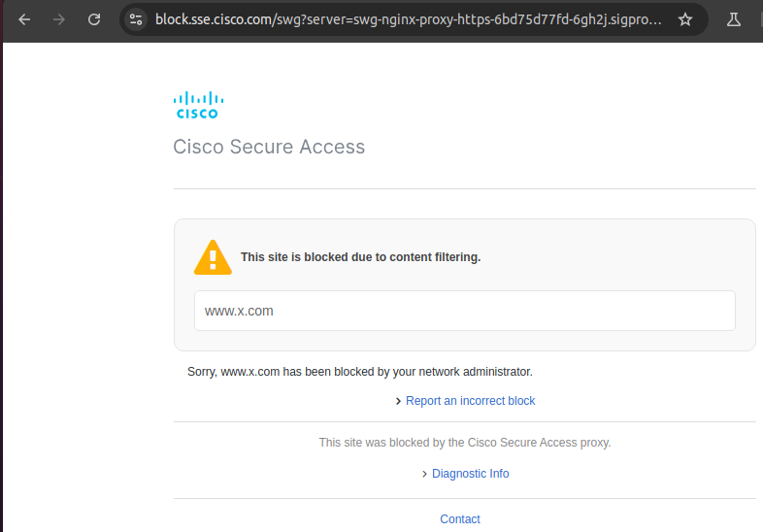Click the browser forward arrow
The height and width of the screenshot is (532, 763).
59,19
